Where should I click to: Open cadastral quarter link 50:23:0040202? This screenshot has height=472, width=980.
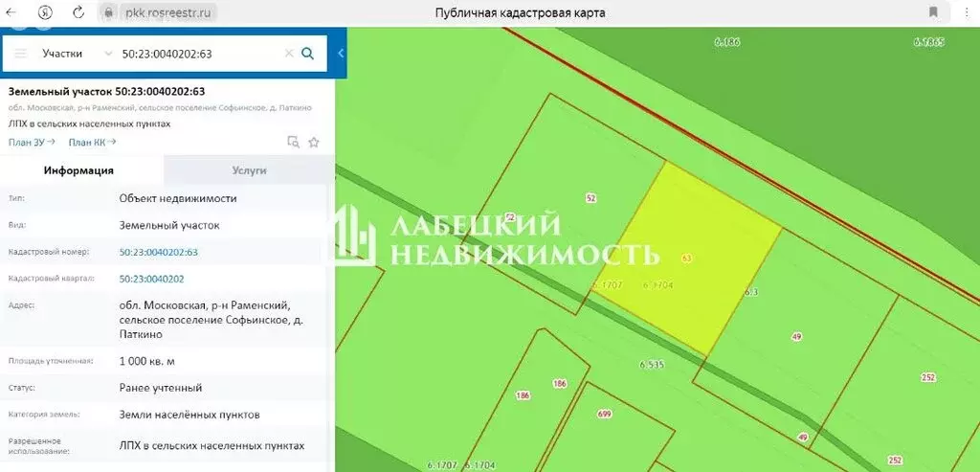(152, 279)
